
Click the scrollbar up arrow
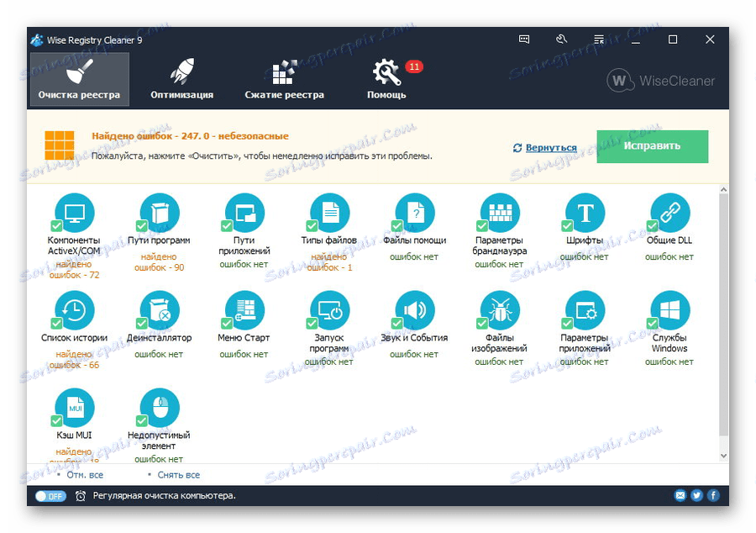(x=723, y=190)
